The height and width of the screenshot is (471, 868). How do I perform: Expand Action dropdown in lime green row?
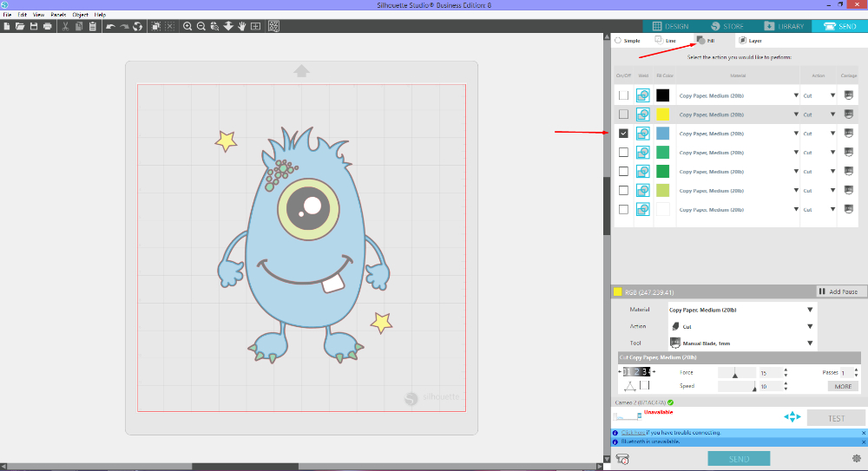click(x=832, y=190)
